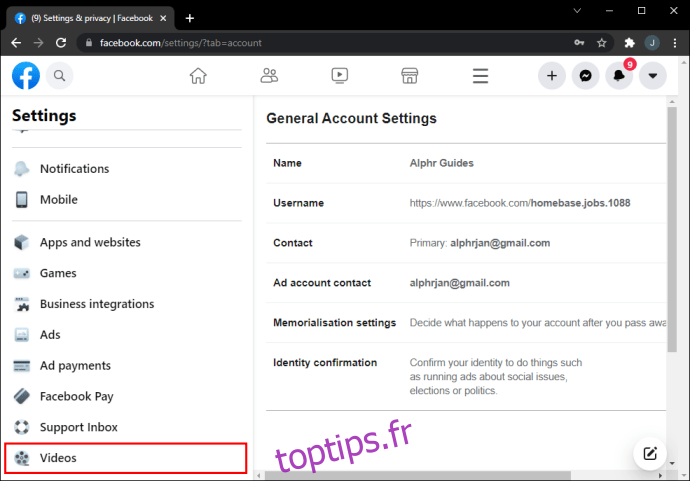The width and height of the screenshot is (690, 481).
Task: Click the Create plus button
Action: click(552, 76)
